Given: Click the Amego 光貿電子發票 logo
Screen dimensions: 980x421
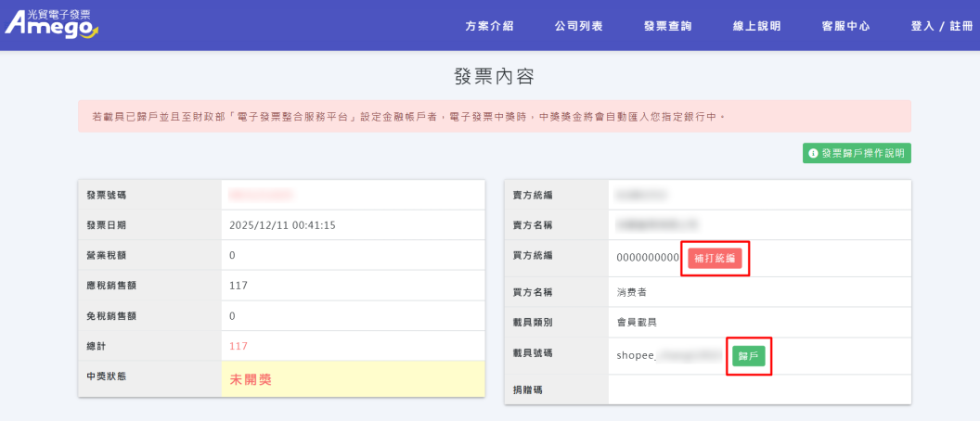Looking at the screenshot, I should click(x=51, y=24).
